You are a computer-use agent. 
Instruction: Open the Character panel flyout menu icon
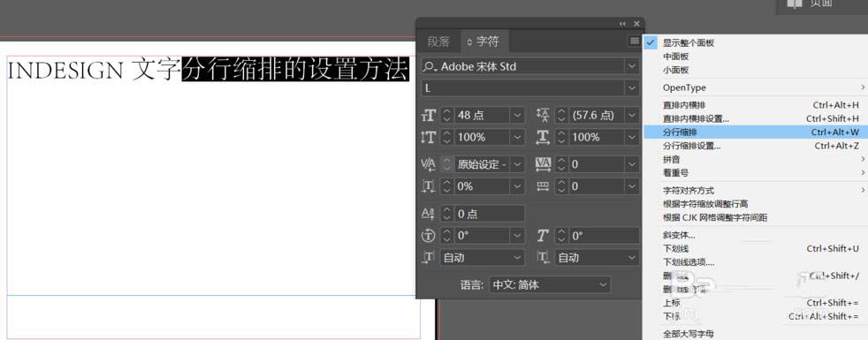click(x=634, y=42)
